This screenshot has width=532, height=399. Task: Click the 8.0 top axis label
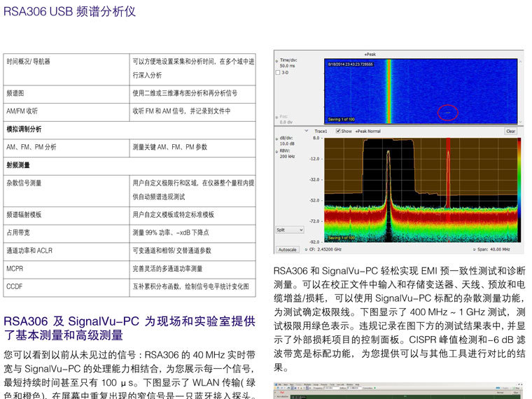(x=316, y=138)
